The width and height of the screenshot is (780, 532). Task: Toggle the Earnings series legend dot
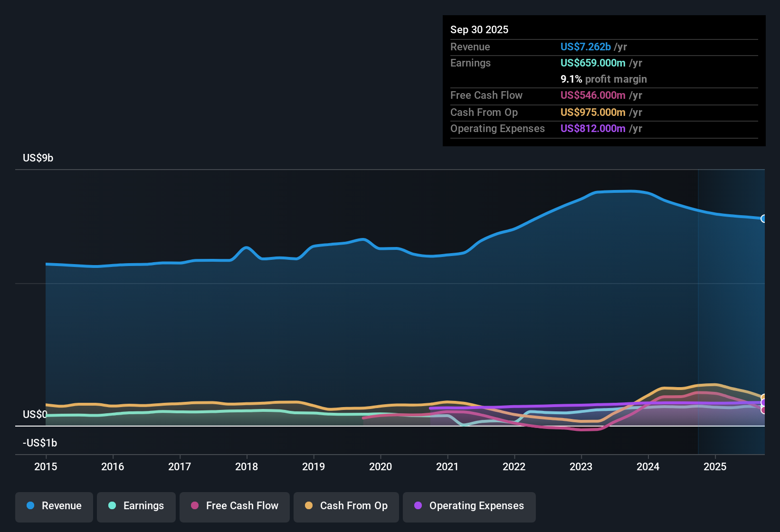click(x=112, y=506)
